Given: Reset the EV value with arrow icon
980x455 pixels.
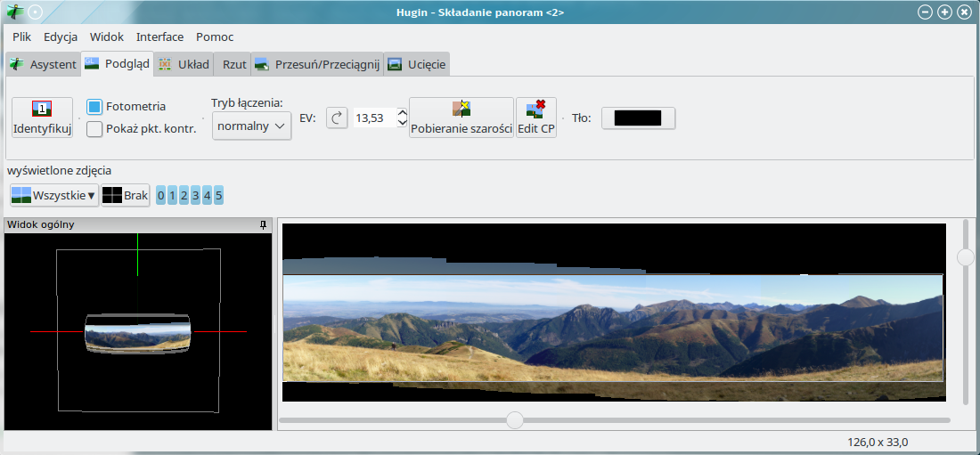Looking at the screenshot, I should [x=336, y=118].
